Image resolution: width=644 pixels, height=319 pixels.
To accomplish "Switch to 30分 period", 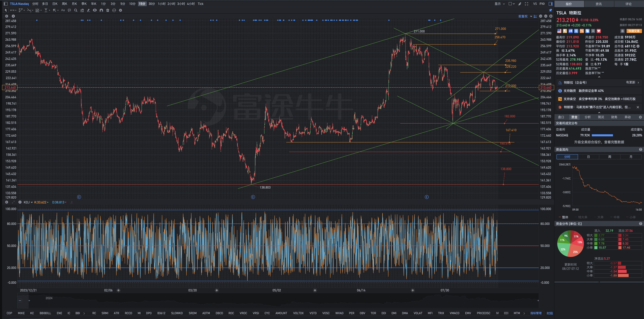I will pyautogui.click(x=151, y=4).
